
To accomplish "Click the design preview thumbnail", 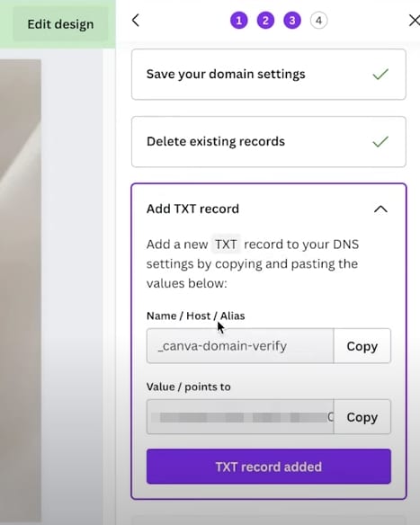I will [x=21, y=290].
